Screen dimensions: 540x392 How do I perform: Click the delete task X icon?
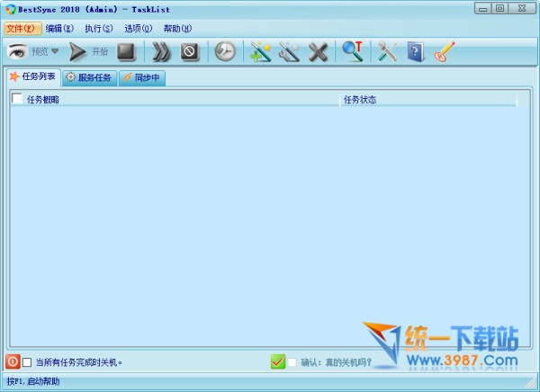(x=318, y=52)
